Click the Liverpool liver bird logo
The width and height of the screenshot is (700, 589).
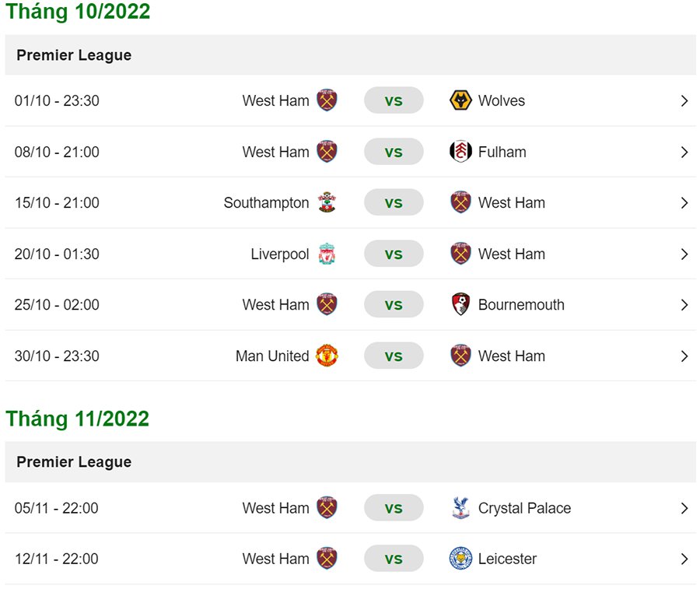click(328, 254)
